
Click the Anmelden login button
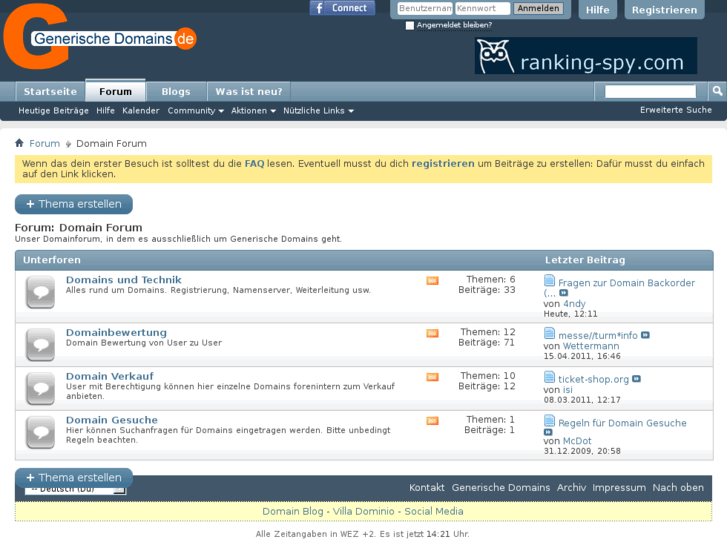(538, 8)
